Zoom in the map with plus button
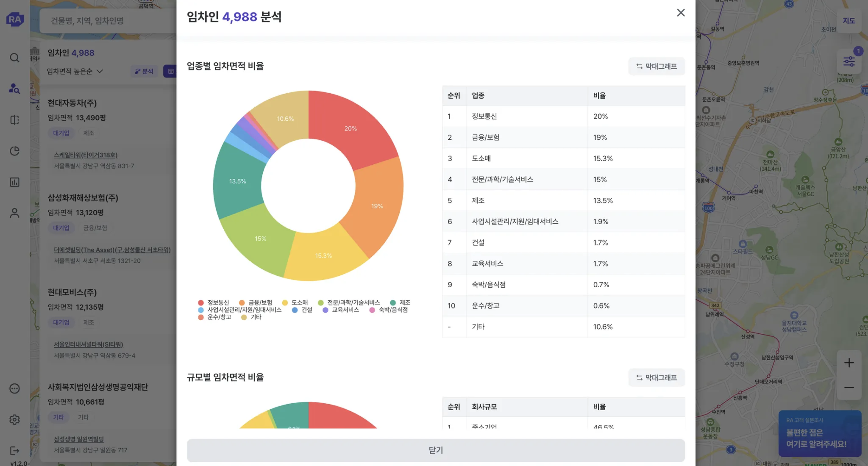The image size is (868, 466). click(x=849, y=362)
